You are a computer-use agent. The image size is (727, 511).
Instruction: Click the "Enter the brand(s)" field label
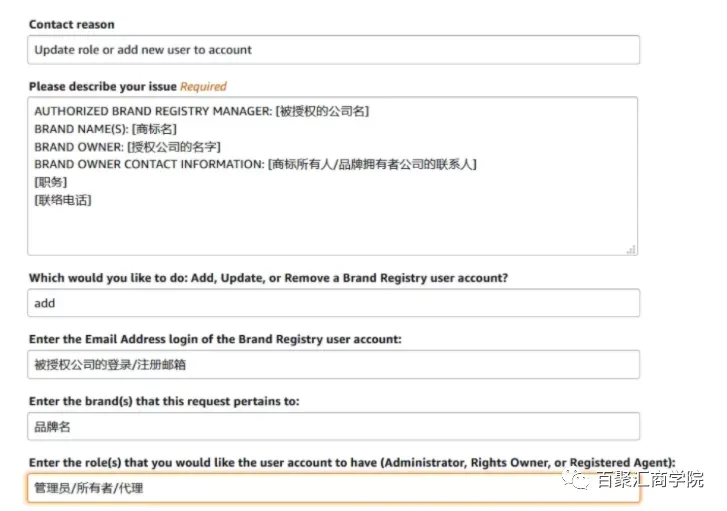pyautogui.click(x=164, y=401)
